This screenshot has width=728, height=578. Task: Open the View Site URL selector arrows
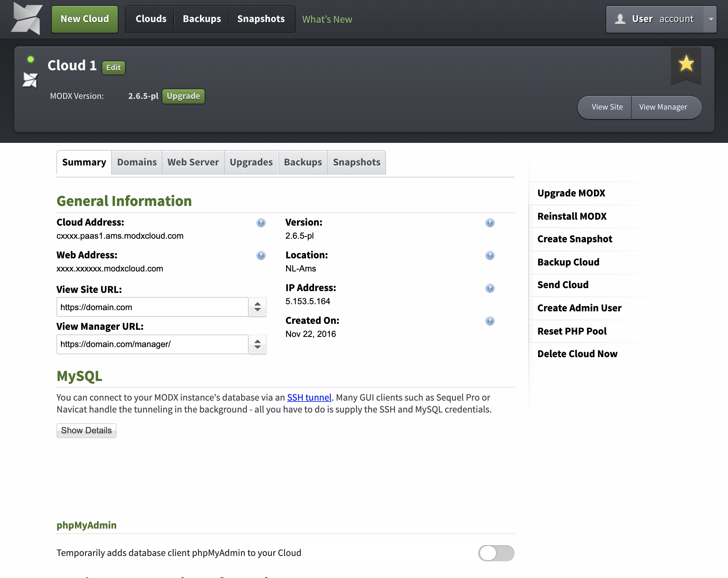click(257, 307)
